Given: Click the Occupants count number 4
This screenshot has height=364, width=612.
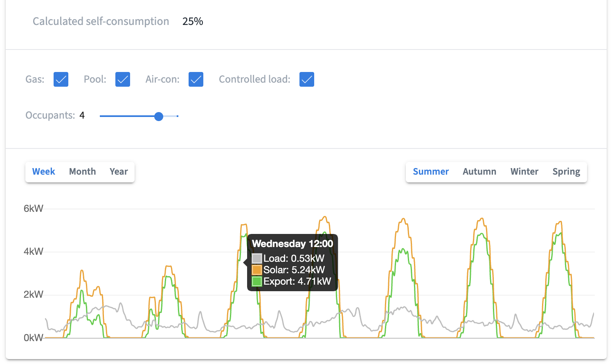Looking at the screenshot, I should pos(82,115).
